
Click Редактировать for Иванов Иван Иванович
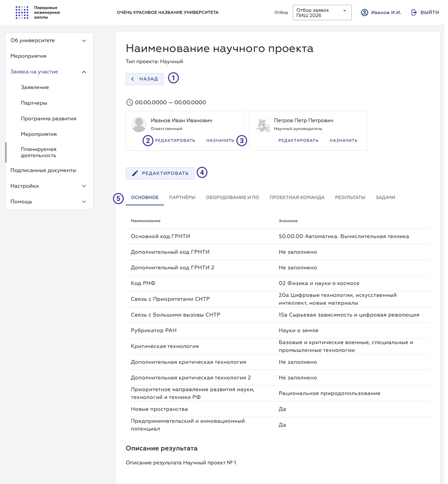pyautogui.click(x=175, y=140)
